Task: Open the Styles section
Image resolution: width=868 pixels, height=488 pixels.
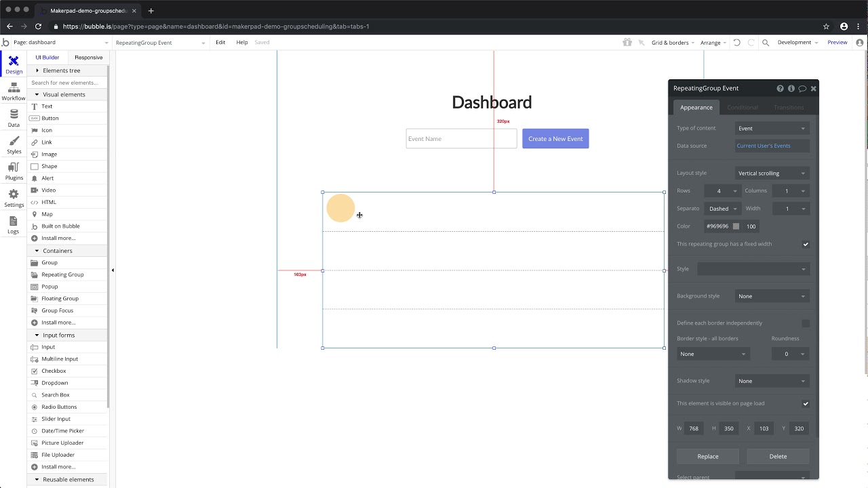Action: point(14,144)
